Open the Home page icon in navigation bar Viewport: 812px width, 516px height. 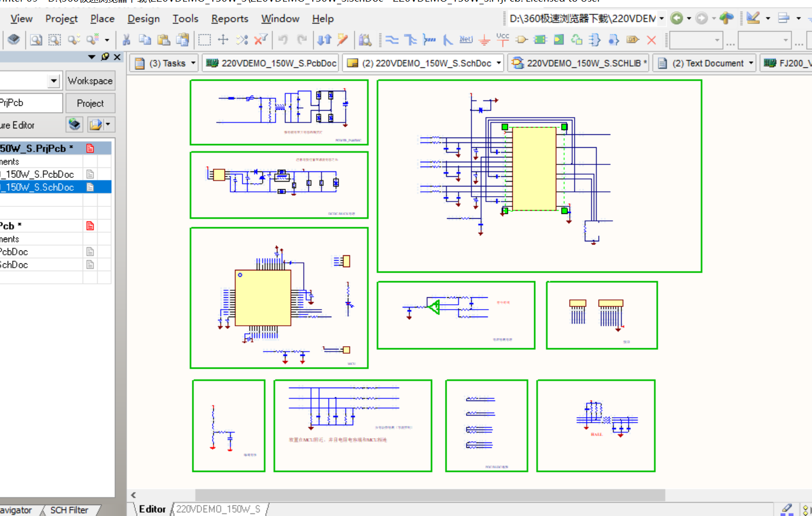(x=727, y=18)
